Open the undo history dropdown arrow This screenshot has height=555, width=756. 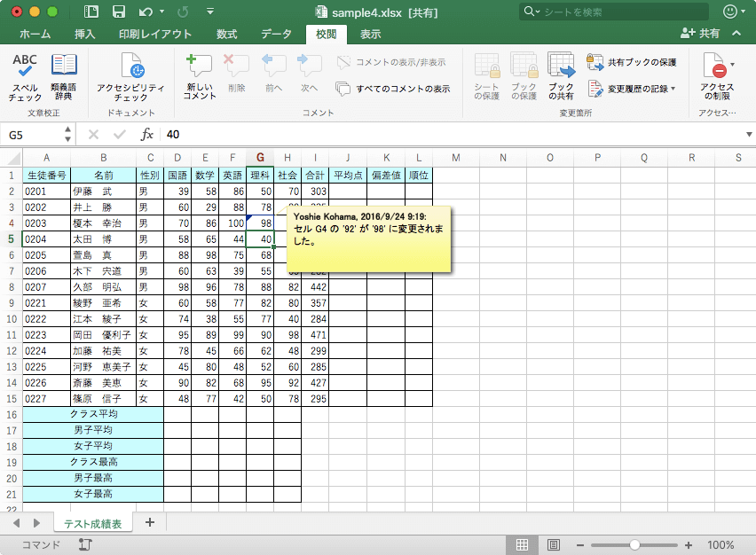click(x=161, y=12)
